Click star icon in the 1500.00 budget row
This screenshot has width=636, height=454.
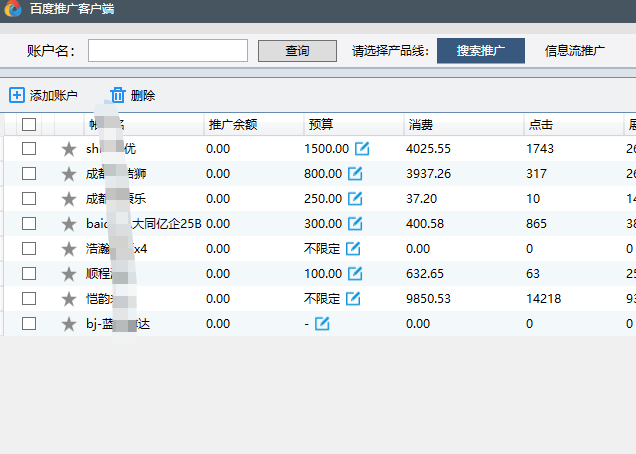pyautogui.click(x=69, y=149)
